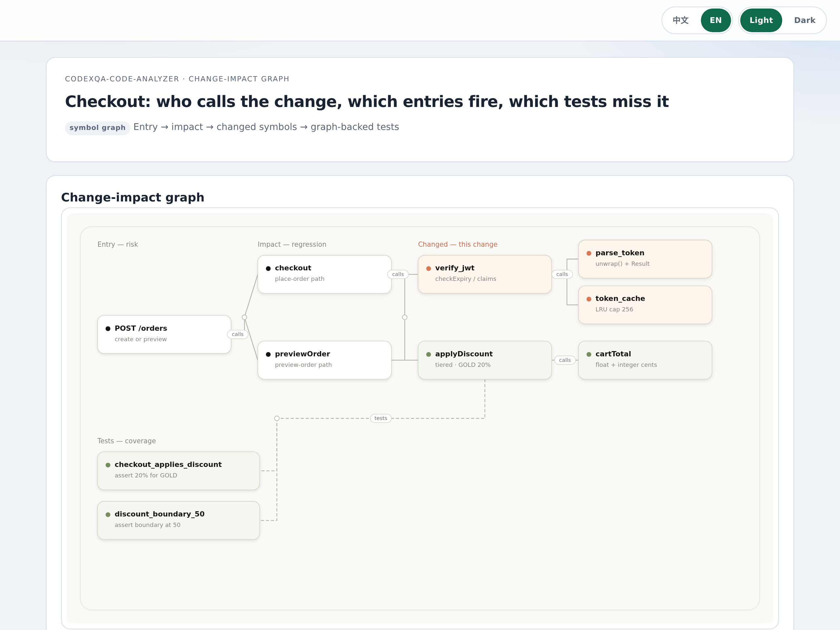Select the applyDiscount node
840x630 pixels.
pyautogui.click(x=485, y=360)
